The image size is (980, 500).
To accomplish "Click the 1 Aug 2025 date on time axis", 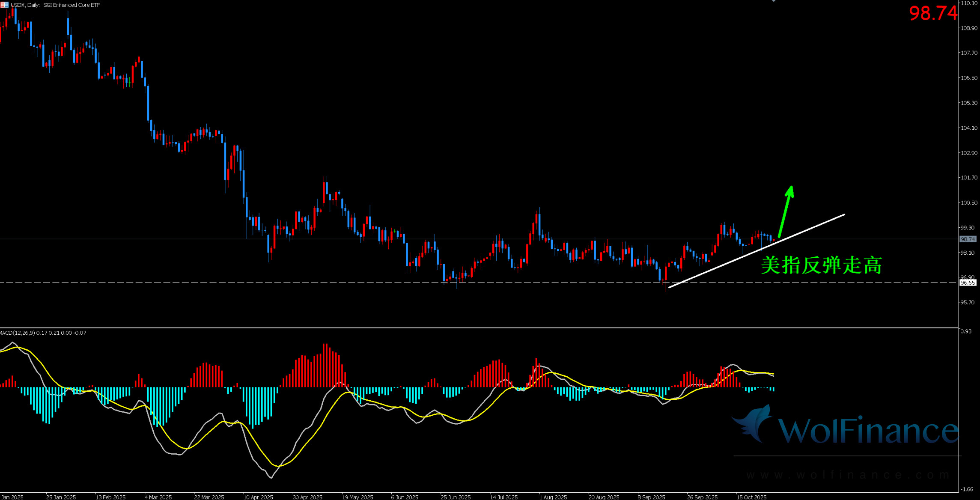I will pyautogui.click(x=553, y=497).
